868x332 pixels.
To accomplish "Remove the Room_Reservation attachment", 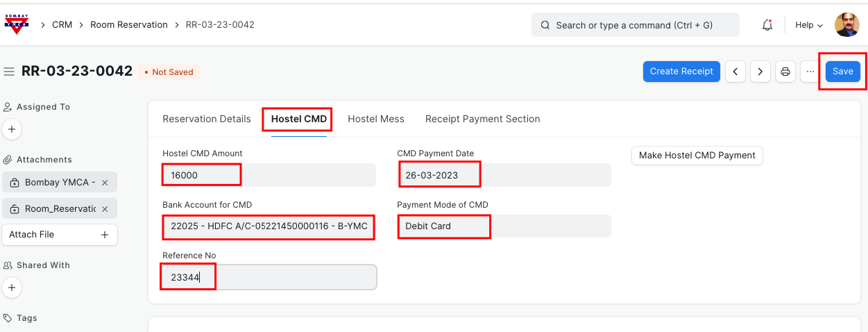I will (x=105, y=209).
